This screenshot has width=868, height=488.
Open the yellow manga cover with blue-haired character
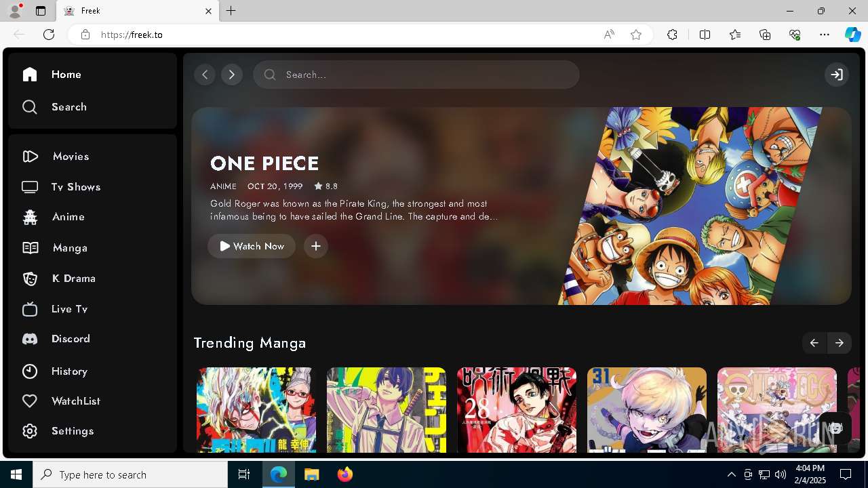(387, 410)
